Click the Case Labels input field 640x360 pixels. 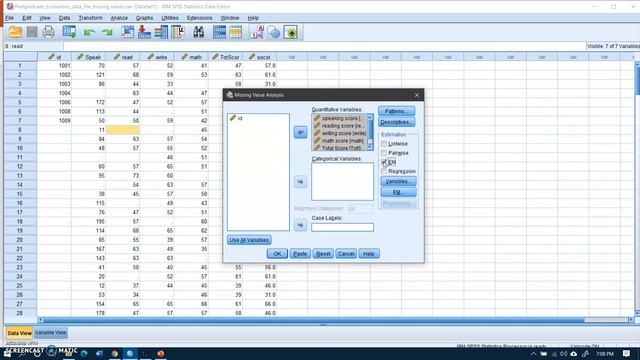pyautogui.click(x=342, y=227)
